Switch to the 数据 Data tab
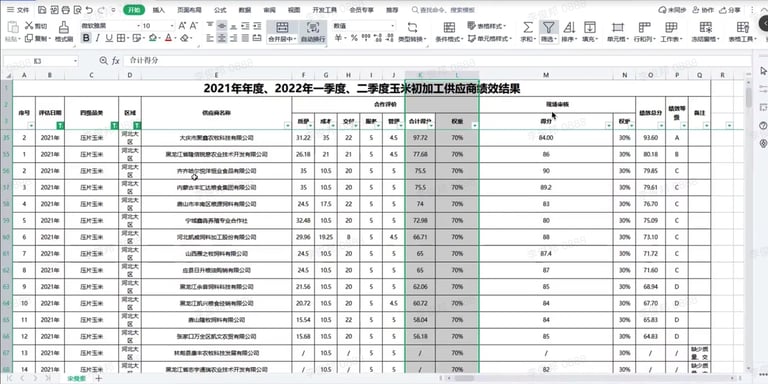The height and width of the screenshot is (384, 768). [245, 10]
